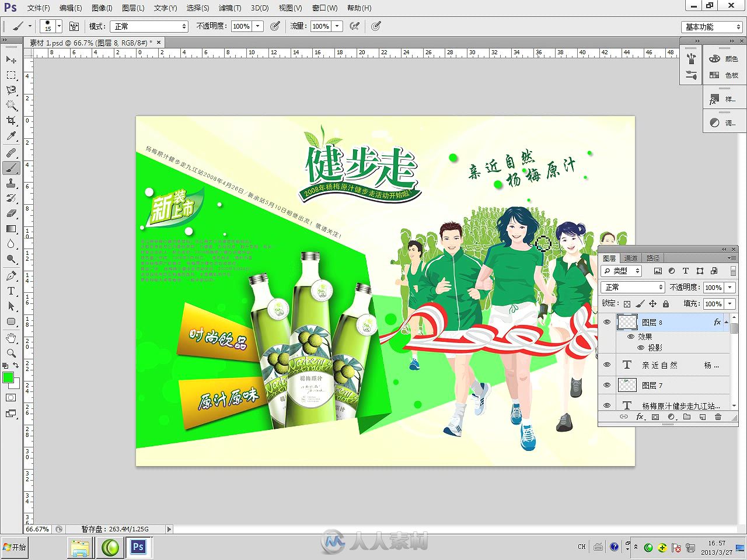Hide the 效果 effects of 图层 8
747x560 pixels.
631,337
